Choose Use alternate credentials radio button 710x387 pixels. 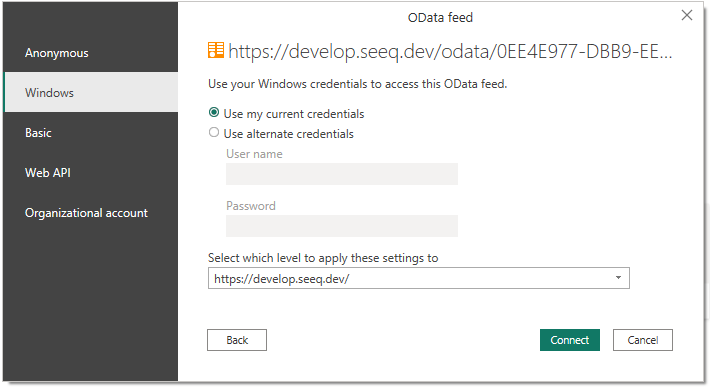click(x=214, y=132)
